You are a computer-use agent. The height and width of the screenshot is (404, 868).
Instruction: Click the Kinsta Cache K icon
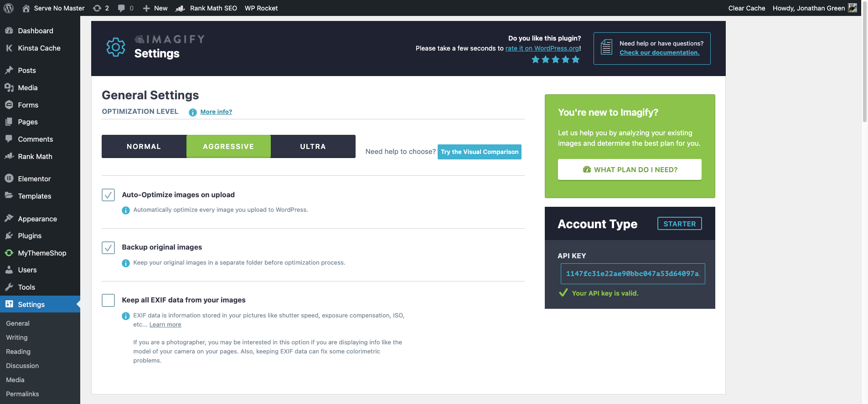(x=9, y=48)
